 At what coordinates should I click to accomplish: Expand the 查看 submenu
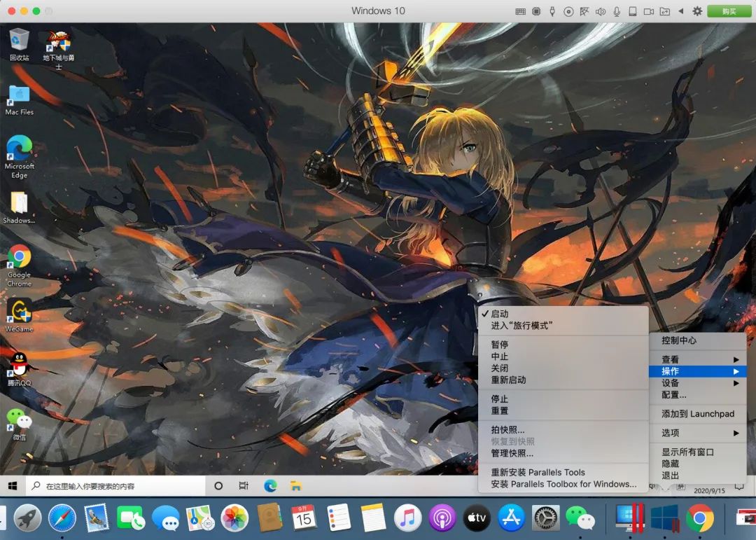(x=697, y=359)
